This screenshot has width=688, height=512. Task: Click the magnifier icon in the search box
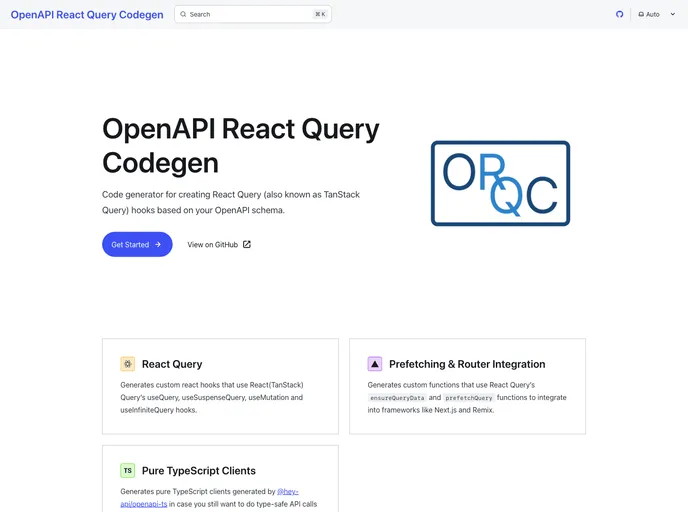tap(183, 14)
